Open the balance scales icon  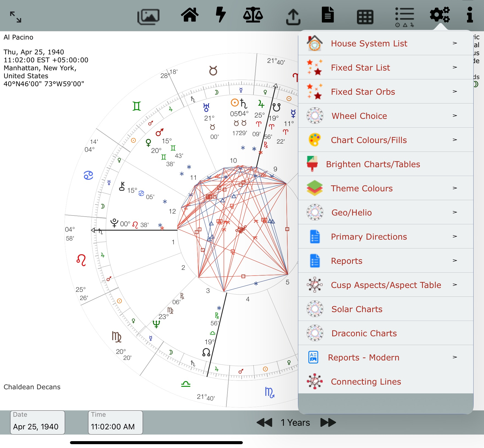point(253,15)
